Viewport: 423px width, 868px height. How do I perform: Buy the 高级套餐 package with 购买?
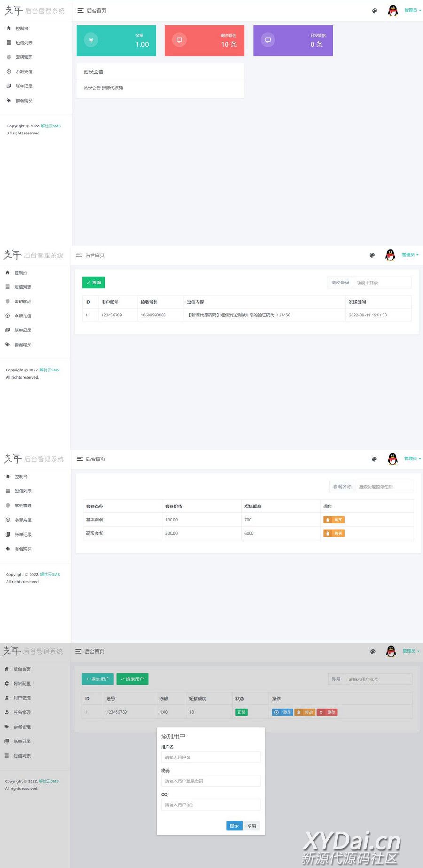[x=334, y=533]
